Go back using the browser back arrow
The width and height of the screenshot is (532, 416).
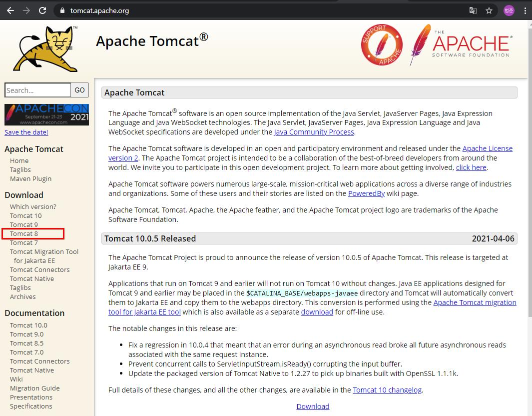10,10
